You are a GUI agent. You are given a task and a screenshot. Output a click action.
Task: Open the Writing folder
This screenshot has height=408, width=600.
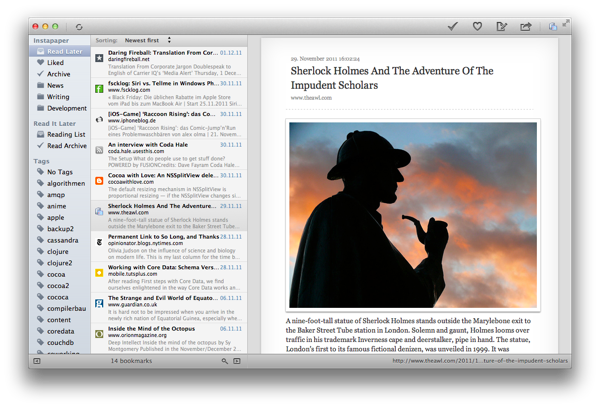pyautogui.click(x=60, y=97)
